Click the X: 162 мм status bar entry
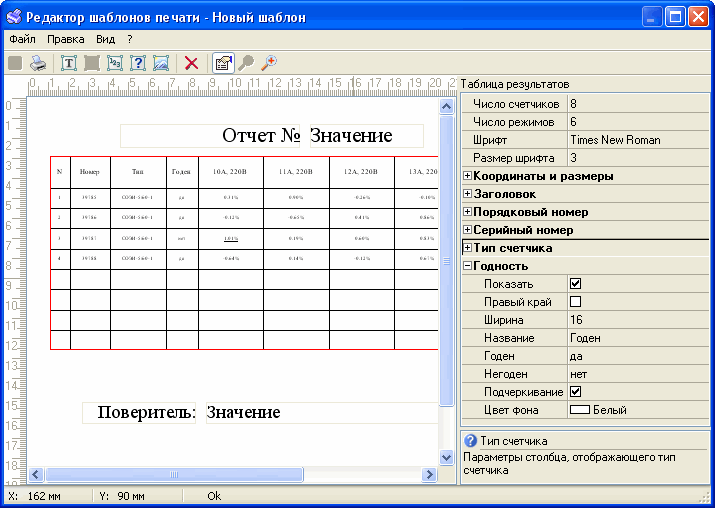 tap(35, 496)
